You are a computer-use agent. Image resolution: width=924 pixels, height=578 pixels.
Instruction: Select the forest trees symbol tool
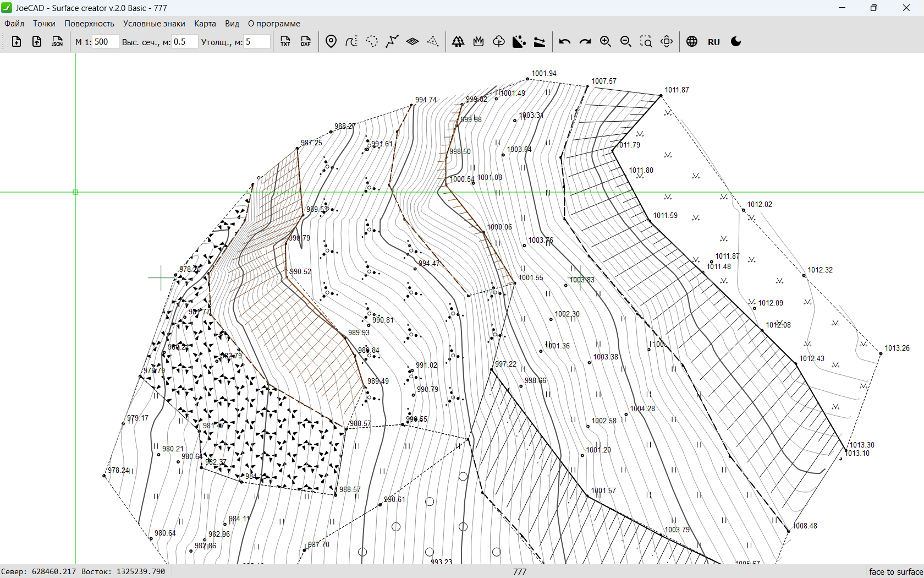[x=458, y=42]
